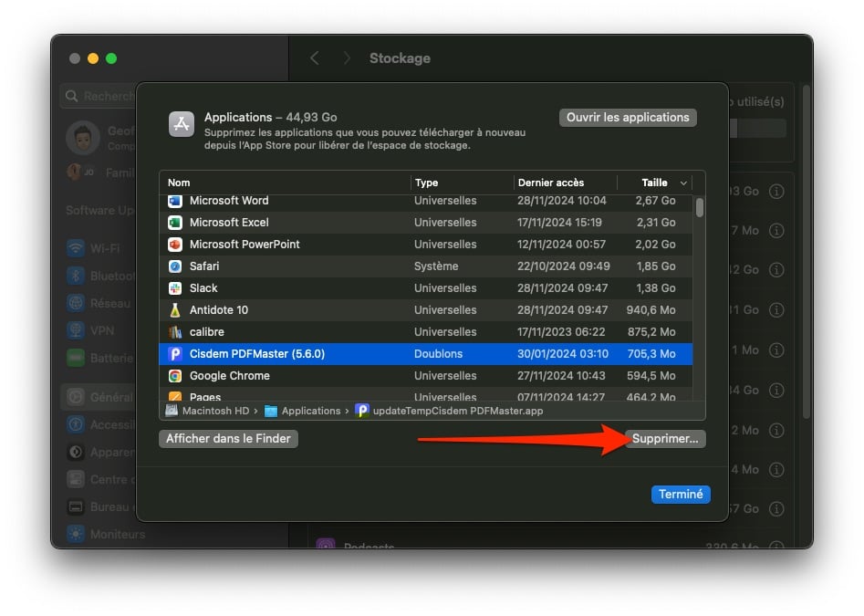Click the date '17/11/2024 15:19' for Excel
864x616 pixels.
coord(560,223)
